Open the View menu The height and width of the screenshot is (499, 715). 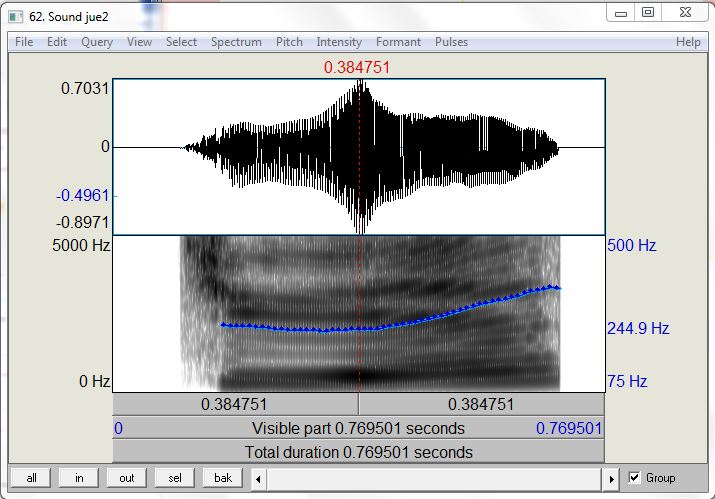coord(139,42)
